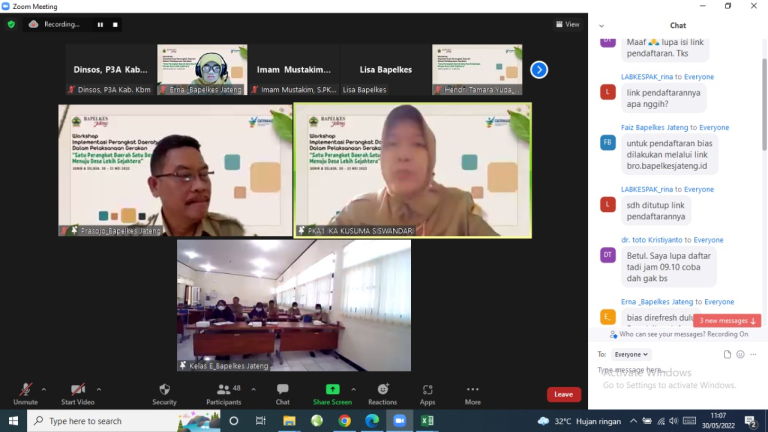Open audio options arrow beside Unmute
This screenshot has height=432, width=768.
[44, 390]
